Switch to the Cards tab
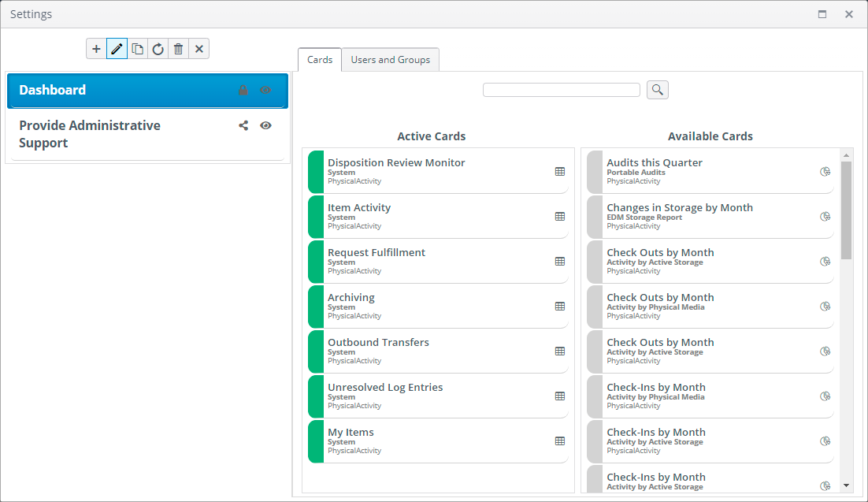This screenshot has width=868, height=502. (x=320, y=60)
